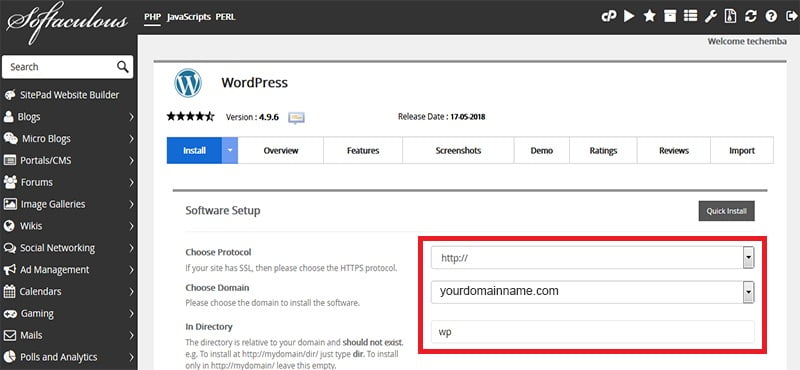Screen dimensions: 800x370
Task: Switch to the PHP scripts tab
Action: pyautogui.click(x=152, y=17)
